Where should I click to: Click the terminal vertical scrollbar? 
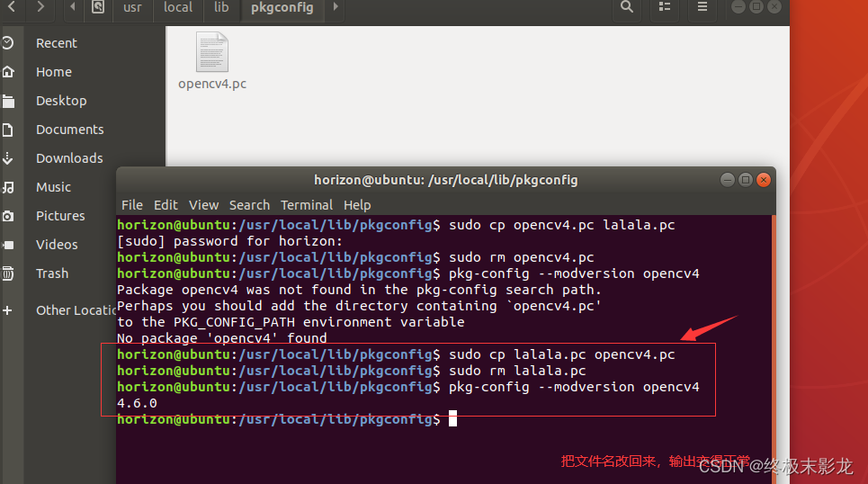(774, 349)
